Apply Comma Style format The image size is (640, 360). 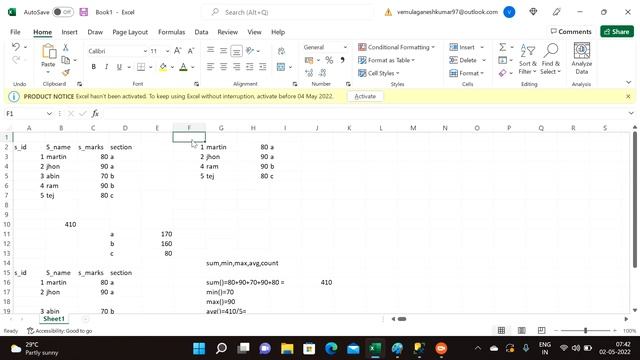point(342,60)
